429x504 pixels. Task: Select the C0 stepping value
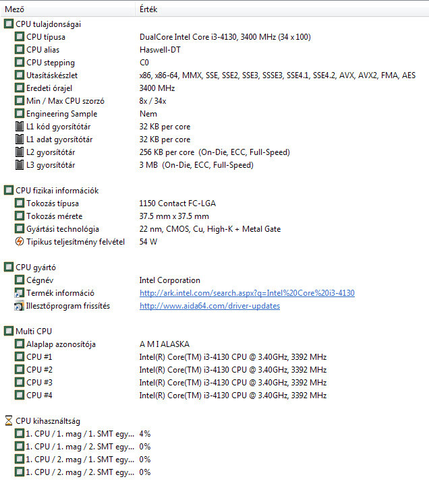coord(144,63)
